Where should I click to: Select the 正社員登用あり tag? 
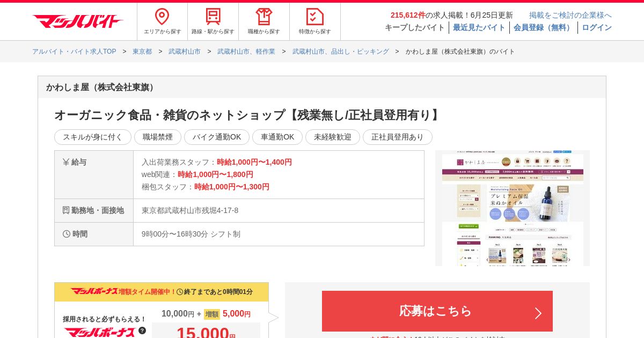click(398, 137)
